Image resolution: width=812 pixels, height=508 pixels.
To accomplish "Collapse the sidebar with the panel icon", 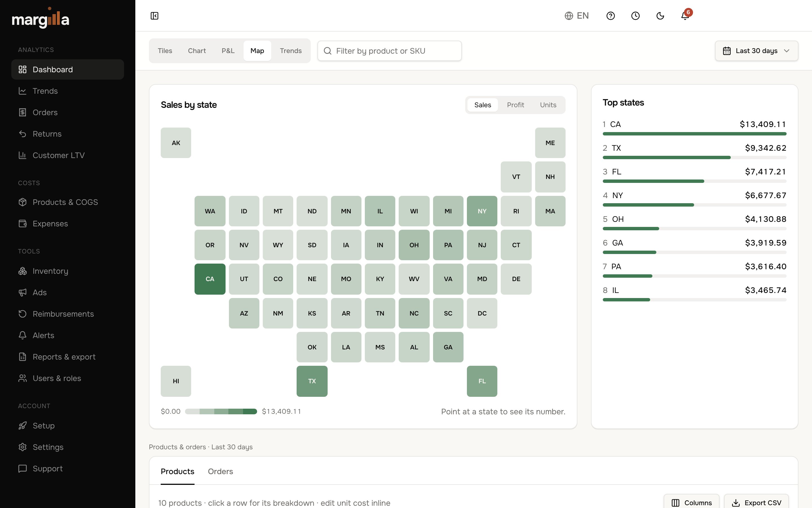I will pos(154,16).
